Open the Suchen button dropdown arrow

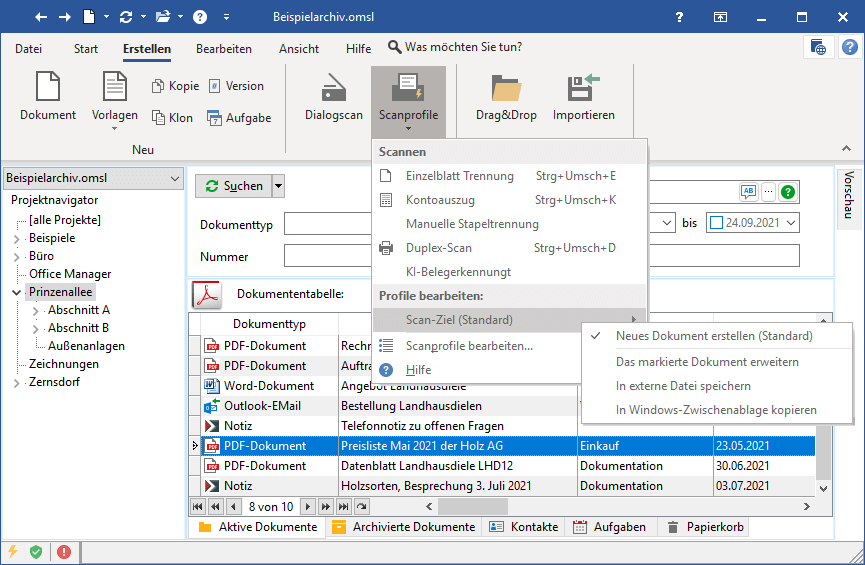pyautogui.click(x=278, y=186)
